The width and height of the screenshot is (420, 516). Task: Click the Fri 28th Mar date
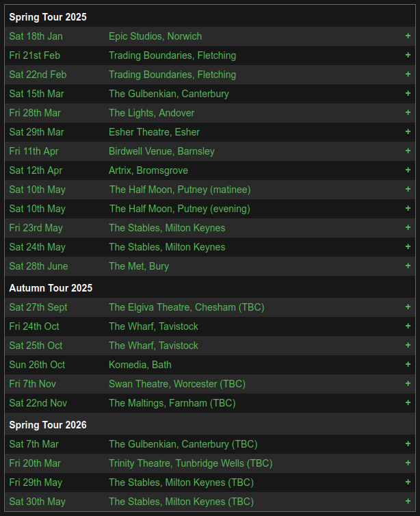35,113
